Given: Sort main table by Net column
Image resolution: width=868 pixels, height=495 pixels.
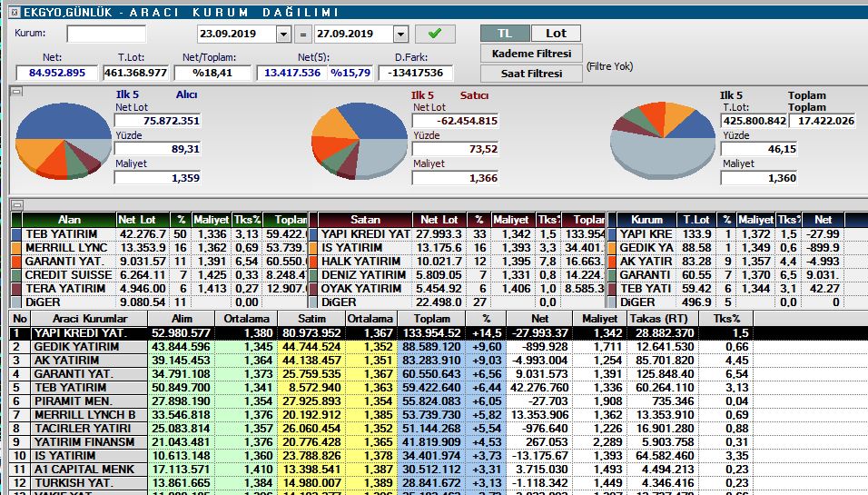Looking at the screenshot, I should pos(539,319).
